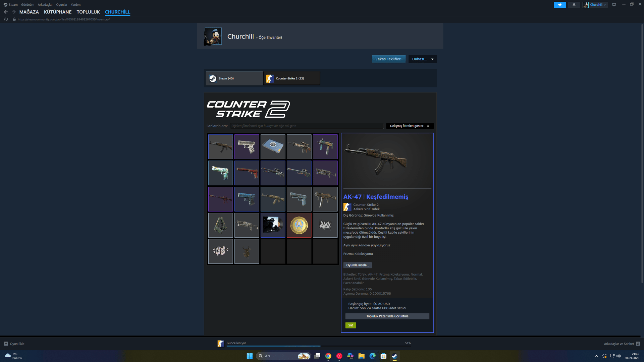The width and height of the screenshot is (644, 362).
Task: Click the green Sat sell button
Action: 351,325
